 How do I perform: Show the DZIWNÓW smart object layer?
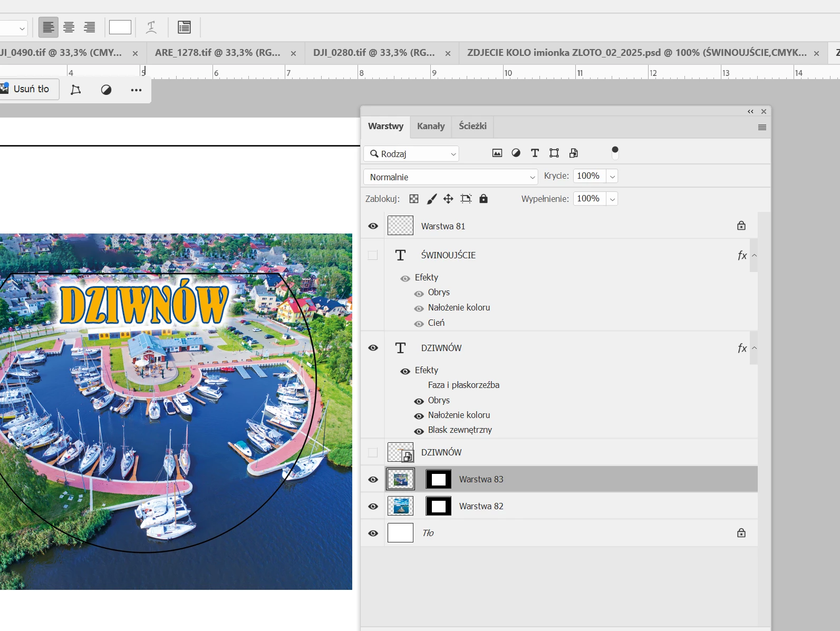coord(373,452)
